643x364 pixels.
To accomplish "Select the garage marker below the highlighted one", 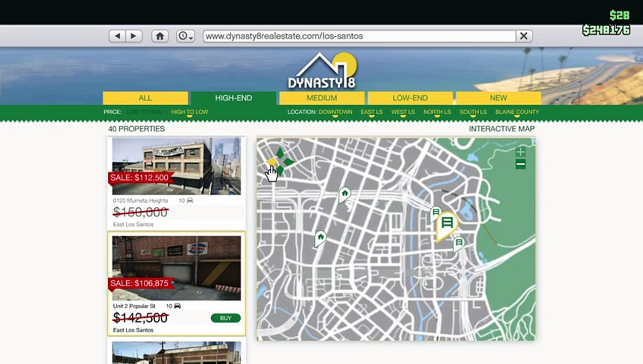I will (459, 244).
